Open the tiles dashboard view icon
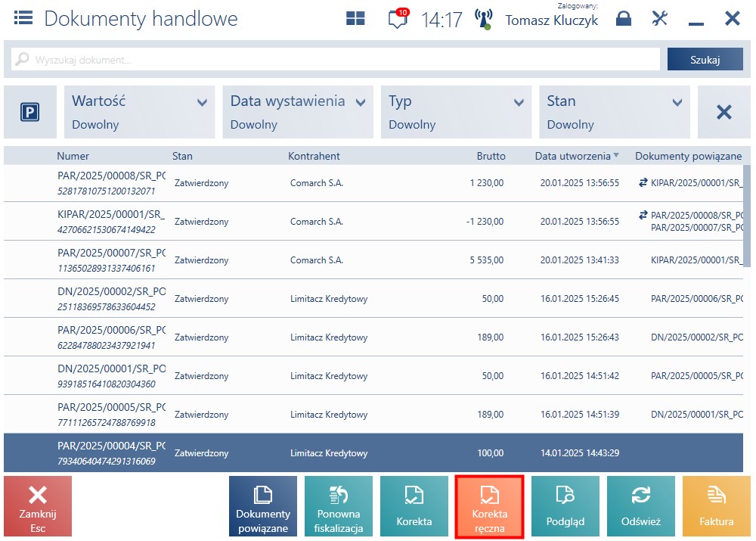The width and height of the screenshot is (756, 541). (x=355, y=18)
